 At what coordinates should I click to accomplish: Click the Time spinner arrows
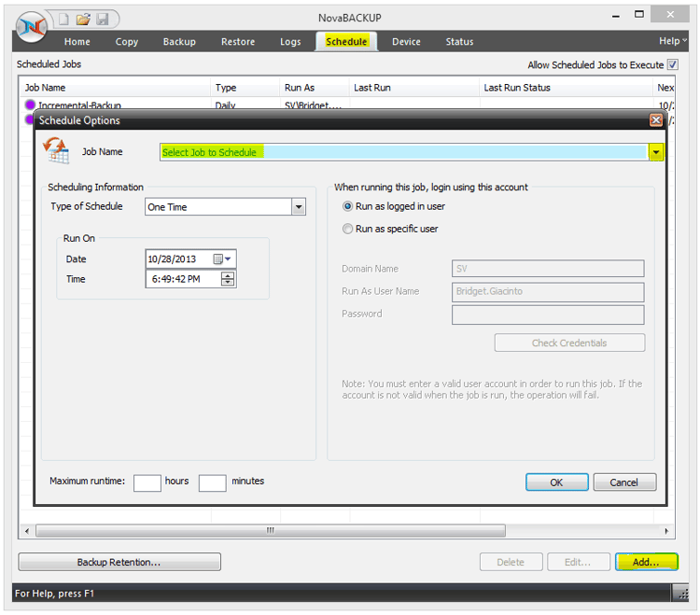(x=228, y=279)
